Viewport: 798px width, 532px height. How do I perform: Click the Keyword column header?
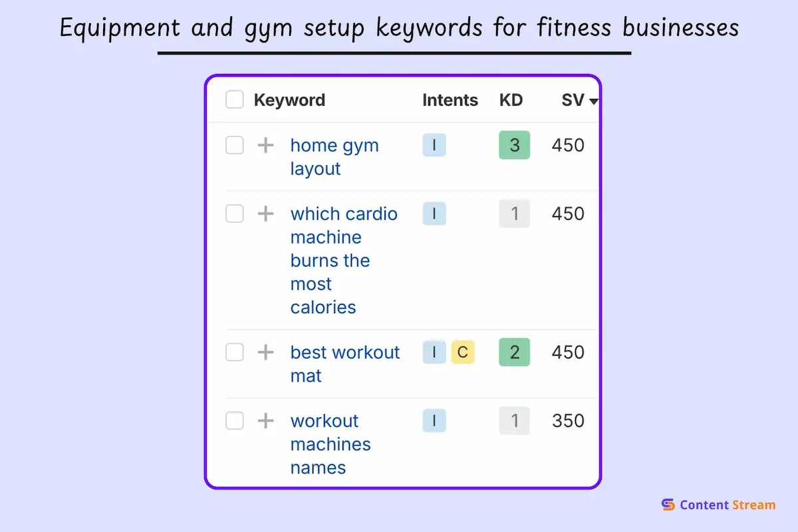point(289,100)
